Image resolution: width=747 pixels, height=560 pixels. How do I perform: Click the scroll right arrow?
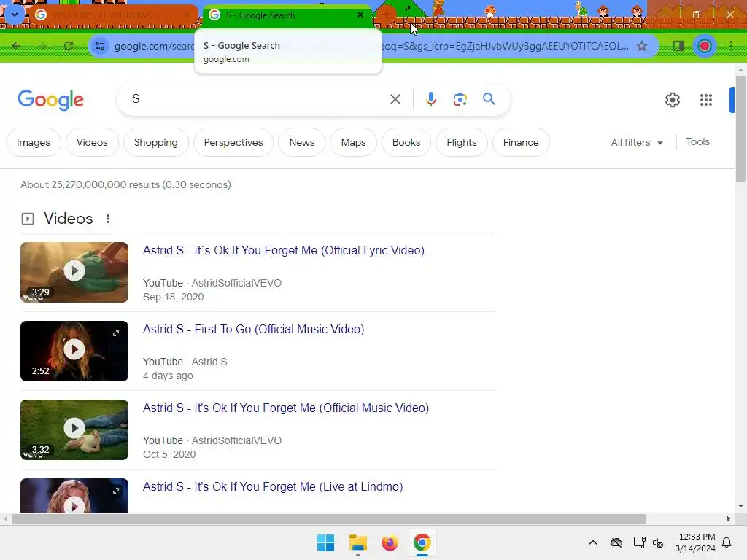[x=729, y=518]
